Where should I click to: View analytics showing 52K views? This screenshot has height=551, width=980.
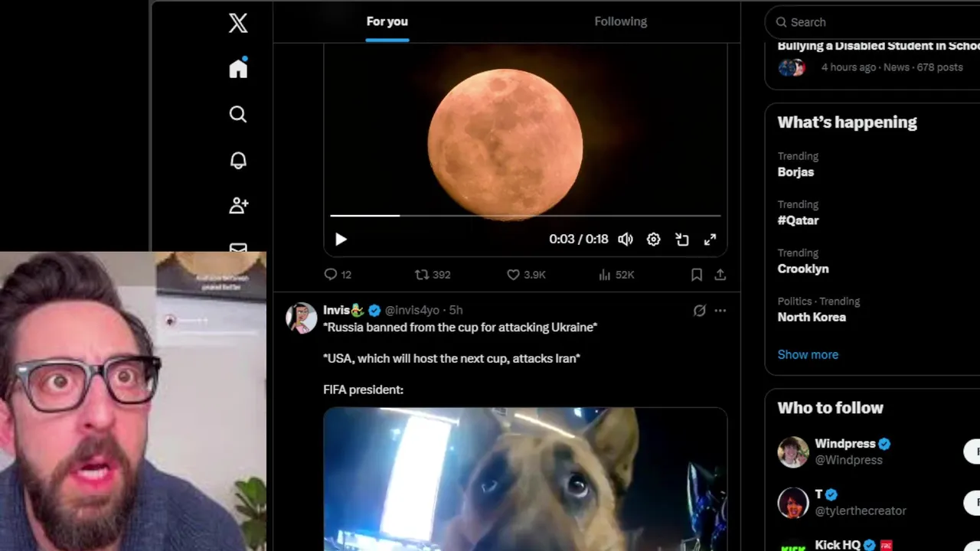616,275
